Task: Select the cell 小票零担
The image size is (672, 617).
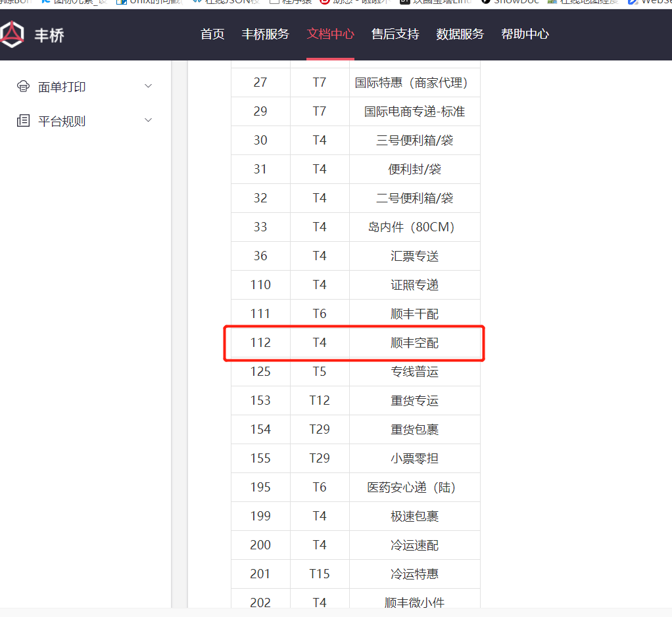Action: pyautogui.click(x=414, y=458)
